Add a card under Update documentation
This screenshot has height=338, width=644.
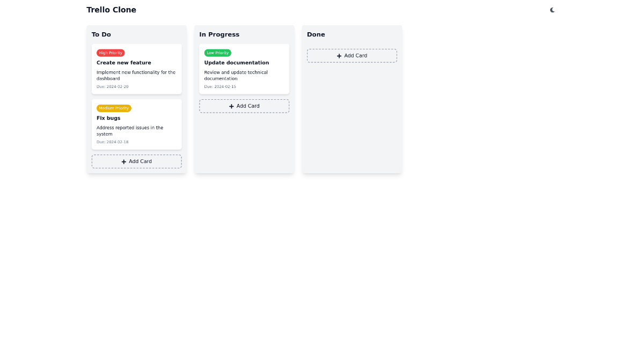(x=244, y=106)
